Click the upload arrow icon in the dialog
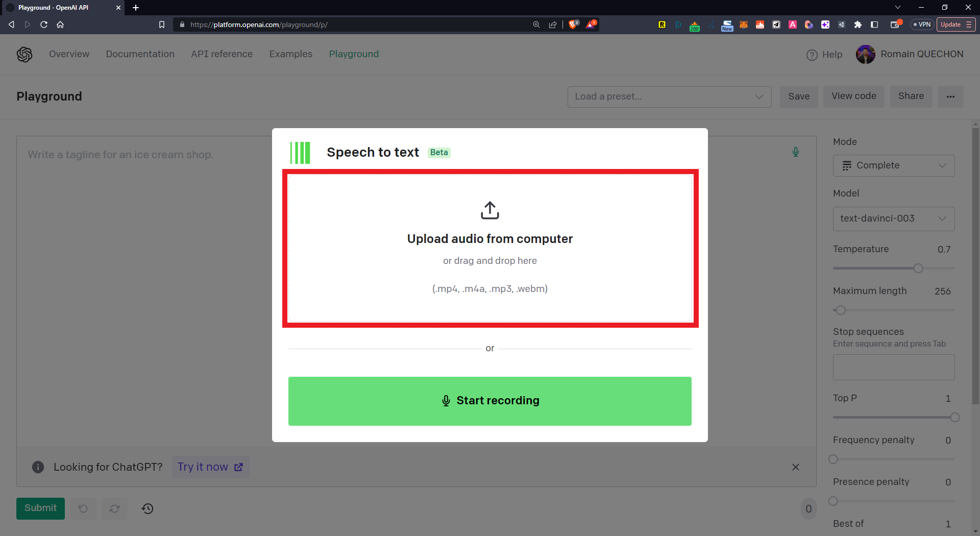 [489, 210]
